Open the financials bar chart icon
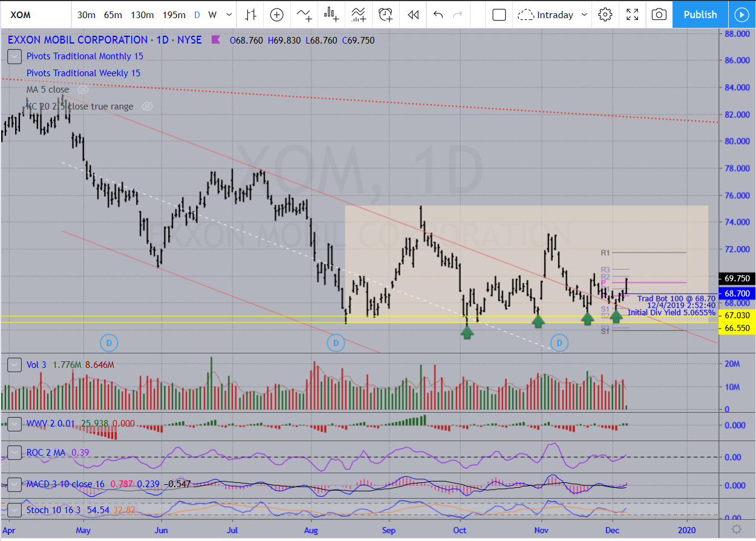 coord(331,15)
